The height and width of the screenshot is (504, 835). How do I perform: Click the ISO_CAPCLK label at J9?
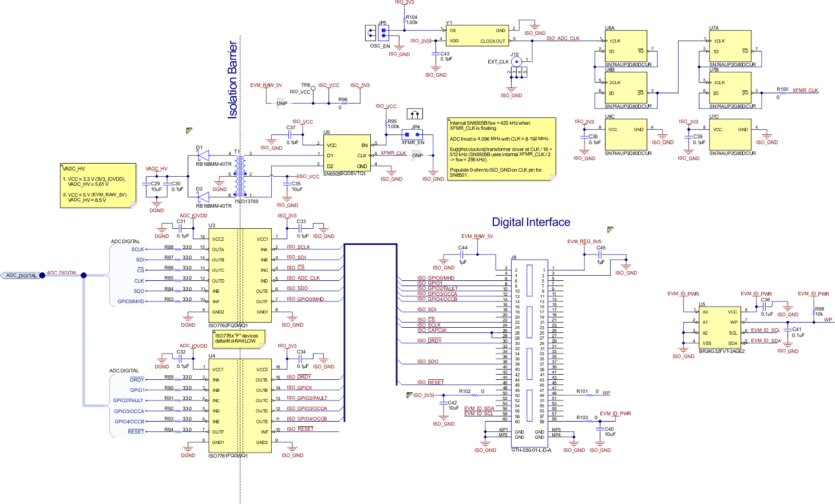[x=432, y=330]
